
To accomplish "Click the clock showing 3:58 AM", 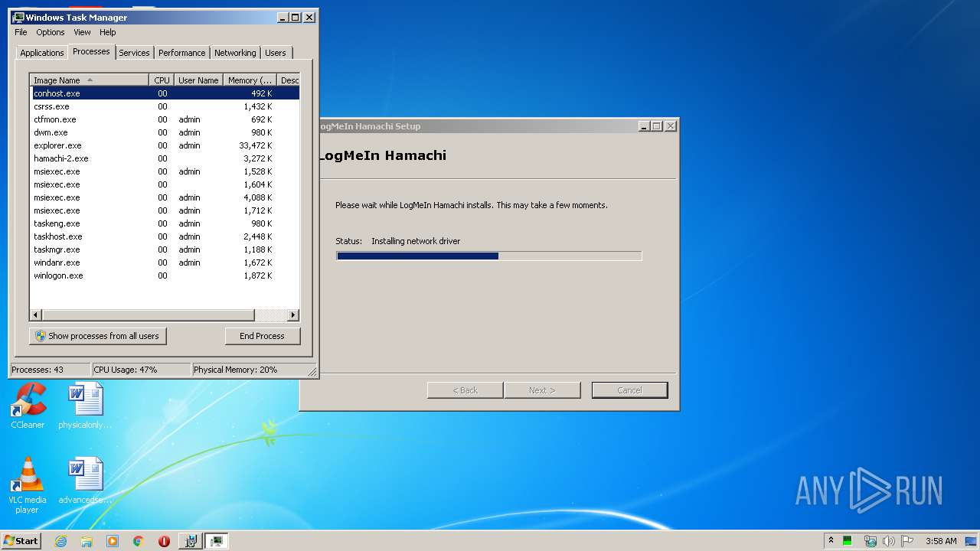I will pos(941,541).
